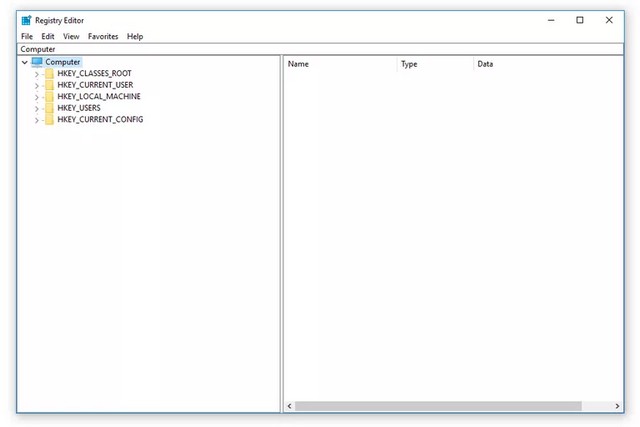Image resolution: width=640 pixels, height=427 pixels.
Task: Click the horizontal scrollbar right arrow
Action: (x=617, y=406)
